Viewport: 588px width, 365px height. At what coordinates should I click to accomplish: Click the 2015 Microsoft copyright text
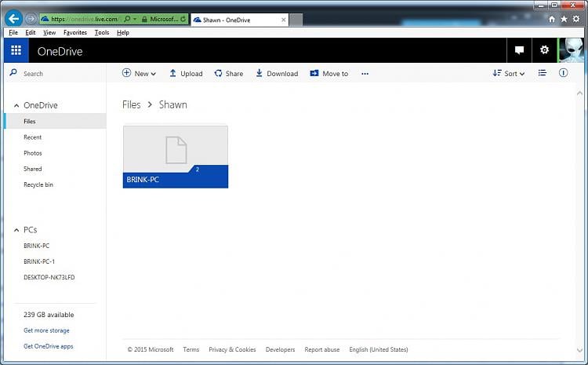[151, 349]
